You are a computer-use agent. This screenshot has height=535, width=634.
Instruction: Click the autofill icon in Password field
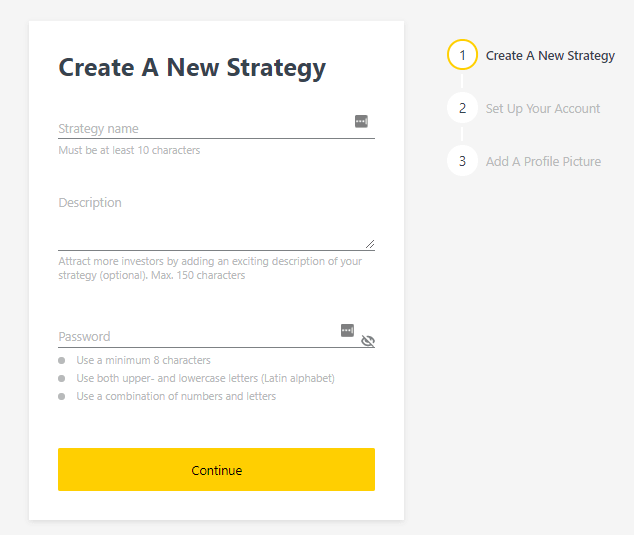347,330
